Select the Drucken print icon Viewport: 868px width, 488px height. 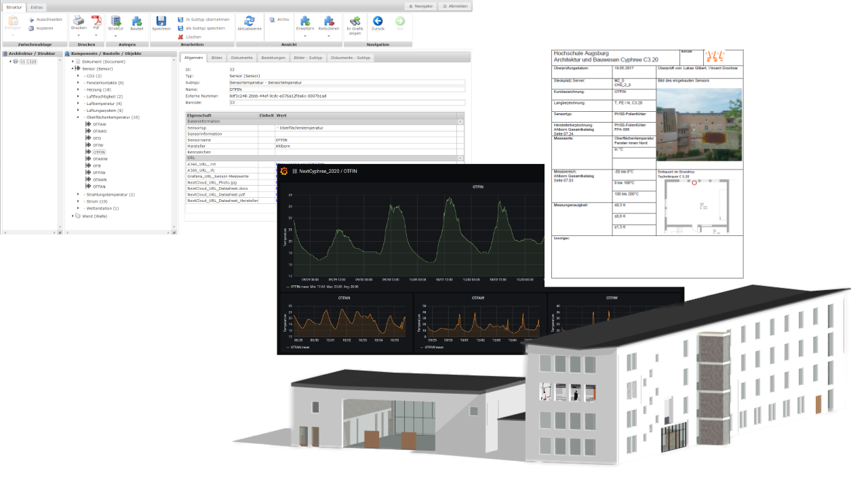point(78,20)
